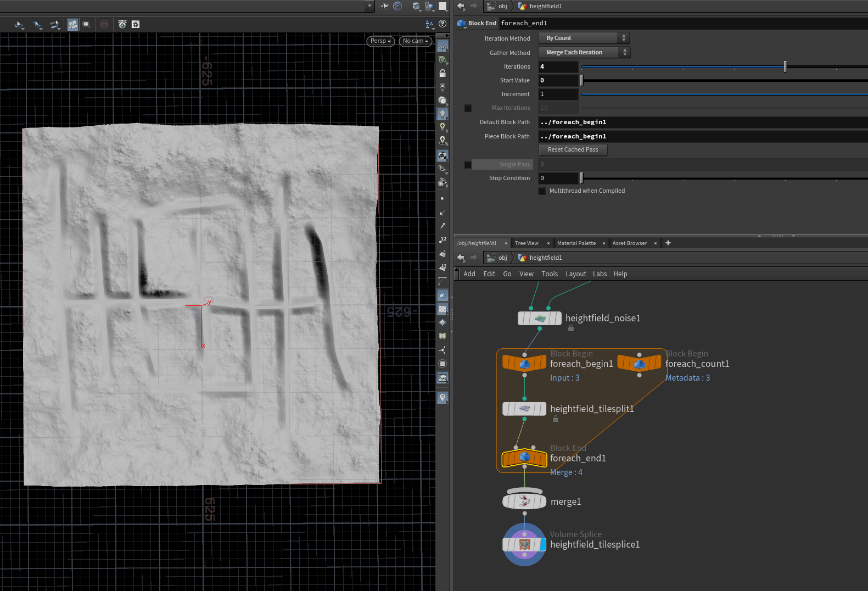Select the viewport Select tool icon

pos(19,24)
